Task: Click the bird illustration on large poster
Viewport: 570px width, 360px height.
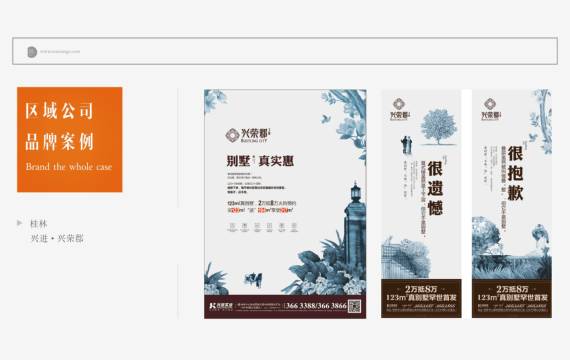Action: tap(326, 119)
